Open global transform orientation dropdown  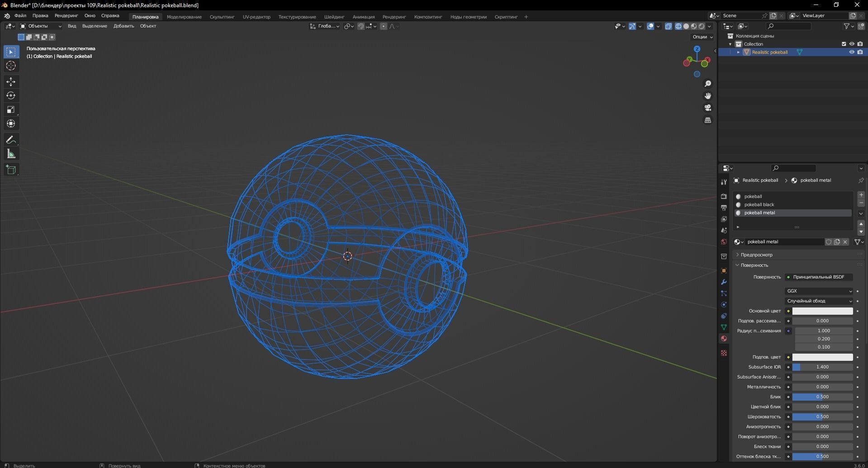tap(324, 26)
